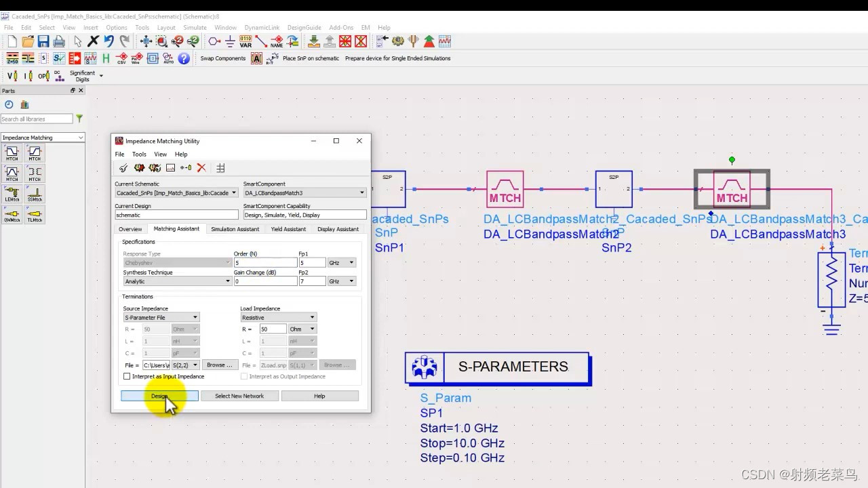Change the load R Ohm unit dropdown
This screenshot has width=868, height=488.
pos(302,329)
